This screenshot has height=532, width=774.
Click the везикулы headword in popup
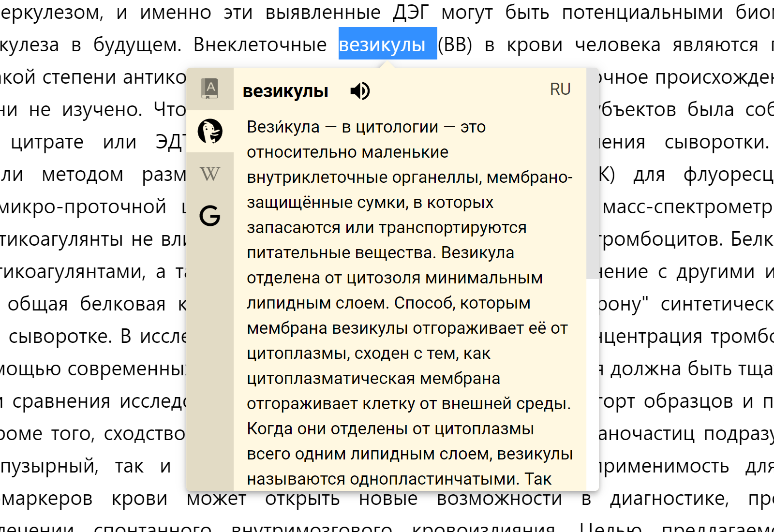285,91
